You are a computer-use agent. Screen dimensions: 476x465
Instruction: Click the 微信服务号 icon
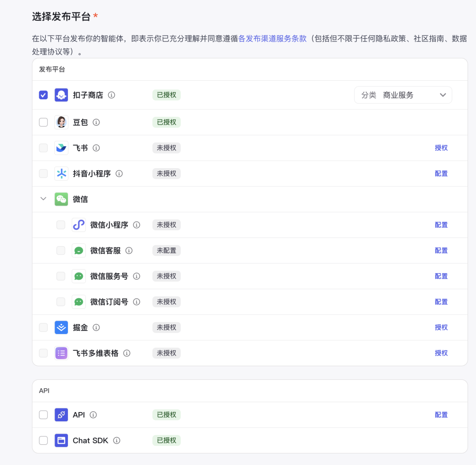[x=78, y=276]
